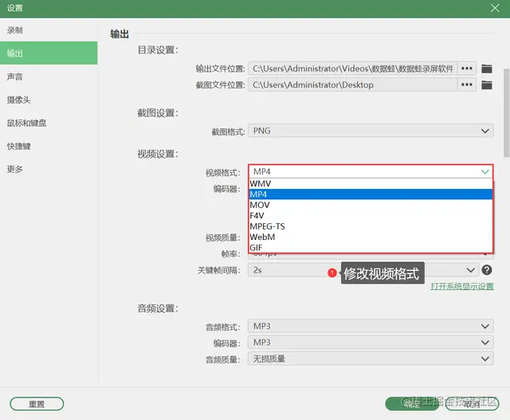
Task: Browse output file path with ellipsis button
Action: click(467, 69)
